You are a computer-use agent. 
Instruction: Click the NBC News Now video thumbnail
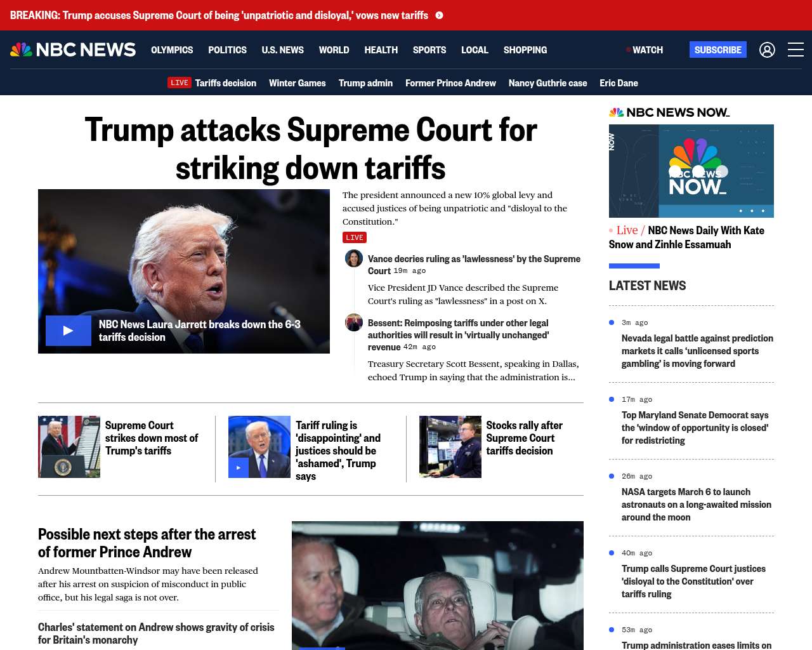click(x=691, y=171)
